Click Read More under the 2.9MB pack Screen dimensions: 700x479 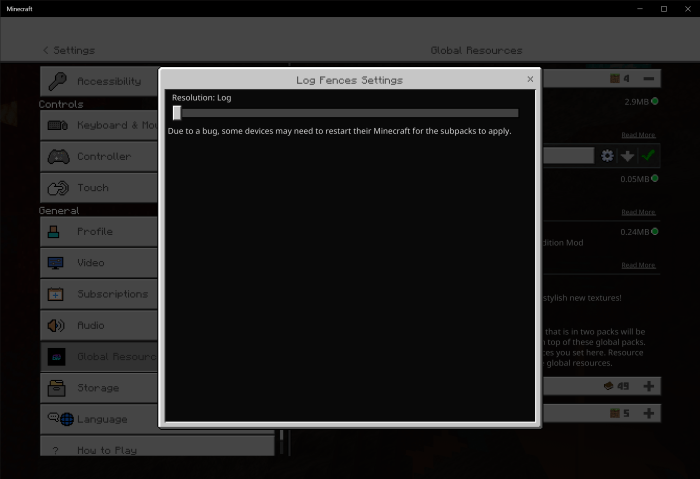pyautogui.click(x=638, y=135)
